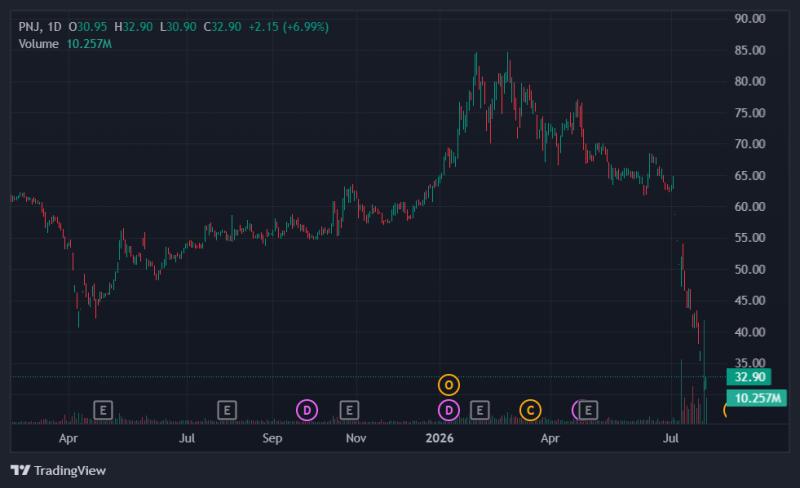Click the 35.00 price axis label
Viewport: 800px width, 488px height.
pos(750,363)
